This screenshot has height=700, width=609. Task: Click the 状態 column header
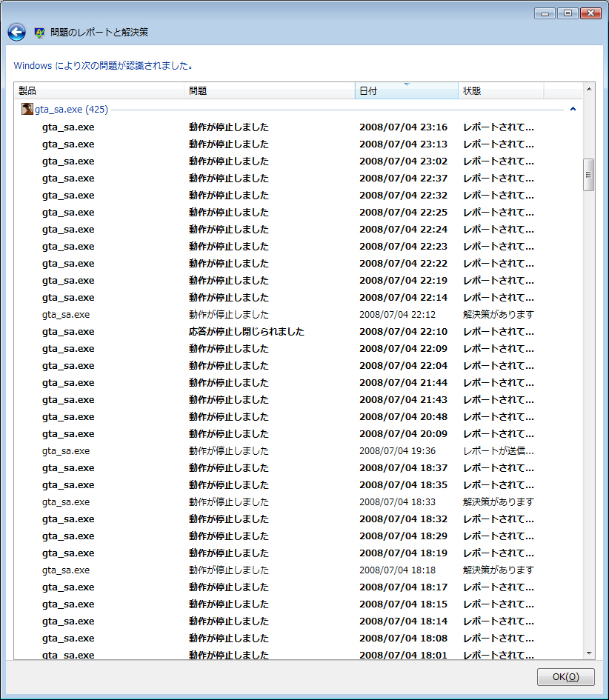[x=501, y=91]
